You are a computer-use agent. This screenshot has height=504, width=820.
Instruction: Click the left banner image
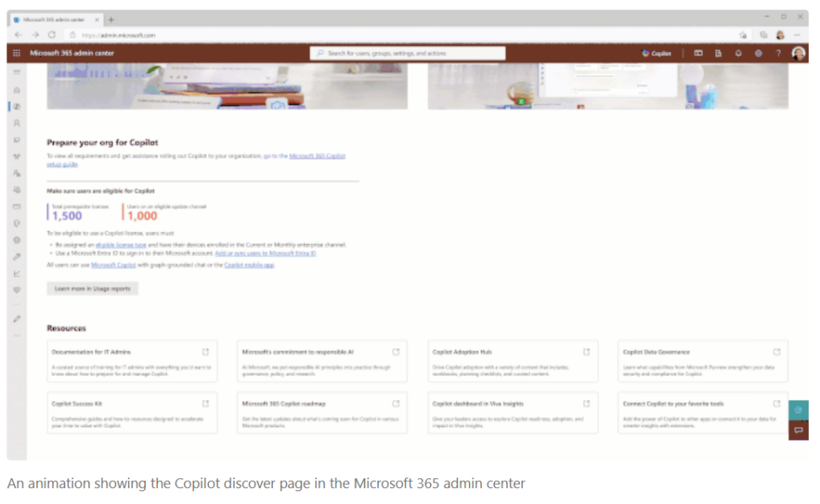[227, 86]
